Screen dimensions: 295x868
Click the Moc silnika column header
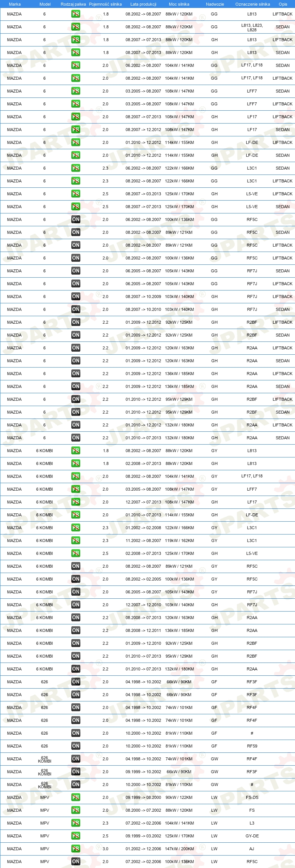tap(179, 4)
